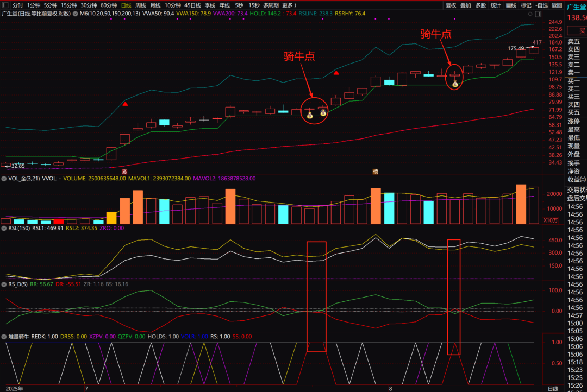Click the RR: 56.67 value label

pyautogui.click(x=41, y=284)
